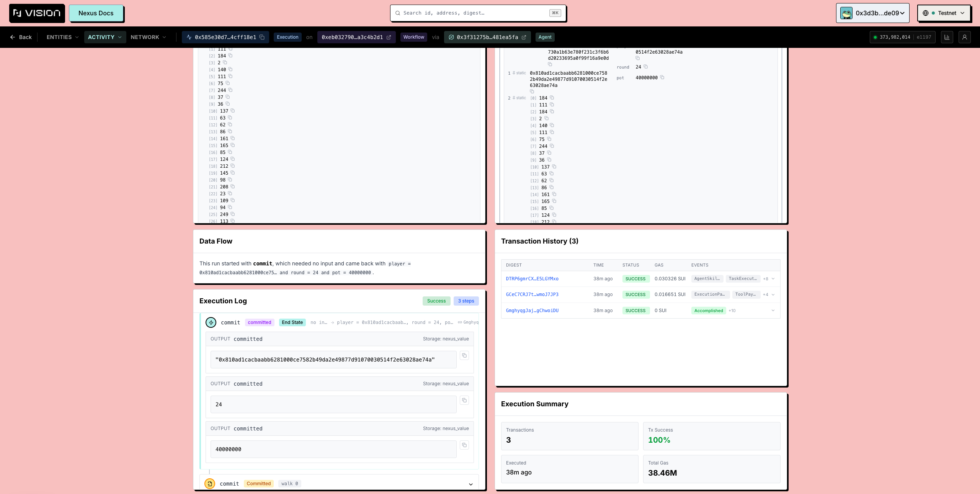Go Back to previous page
The width and height of the screenshot is (980, 494).
(21, 37)
